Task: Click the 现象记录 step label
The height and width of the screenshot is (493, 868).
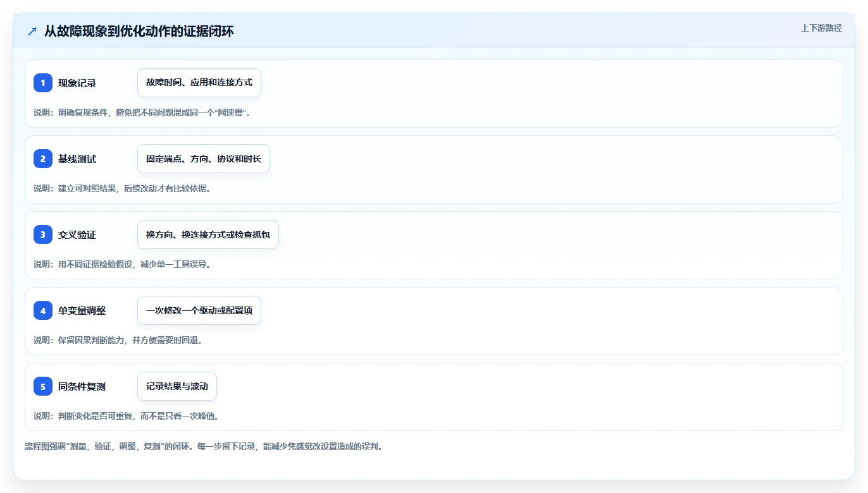Action: click(x=77, y=83)
